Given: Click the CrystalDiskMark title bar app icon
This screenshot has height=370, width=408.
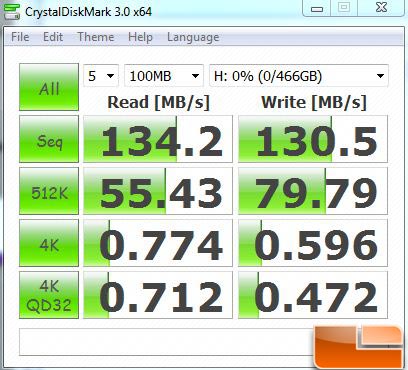Looking at the screenshot, I should [11, 11].
